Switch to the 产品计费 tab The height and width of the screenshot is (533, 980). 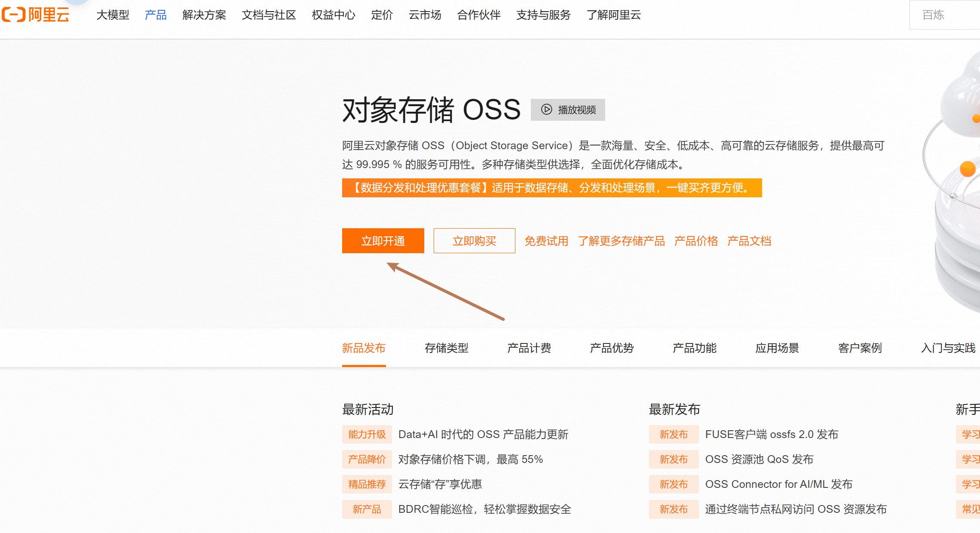click(x=529, y=348)
